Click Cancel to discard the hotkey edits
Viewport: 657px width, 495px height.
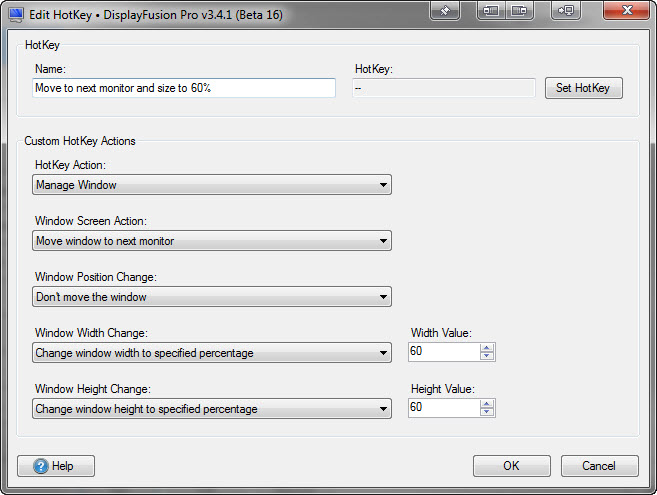pos(599,466)
